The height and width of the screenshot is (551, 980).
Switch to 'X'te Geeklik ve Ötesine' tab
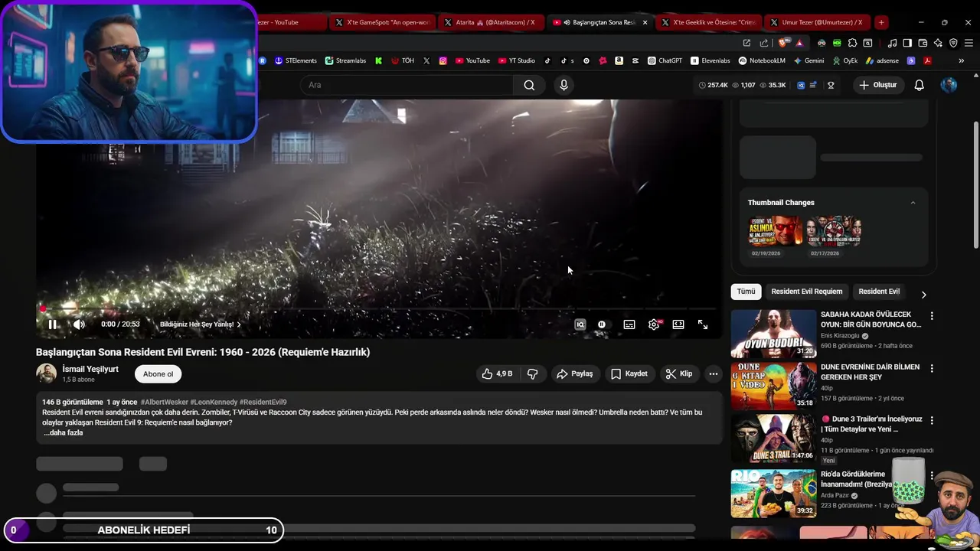pyautogui.click(x=709, y=22)
